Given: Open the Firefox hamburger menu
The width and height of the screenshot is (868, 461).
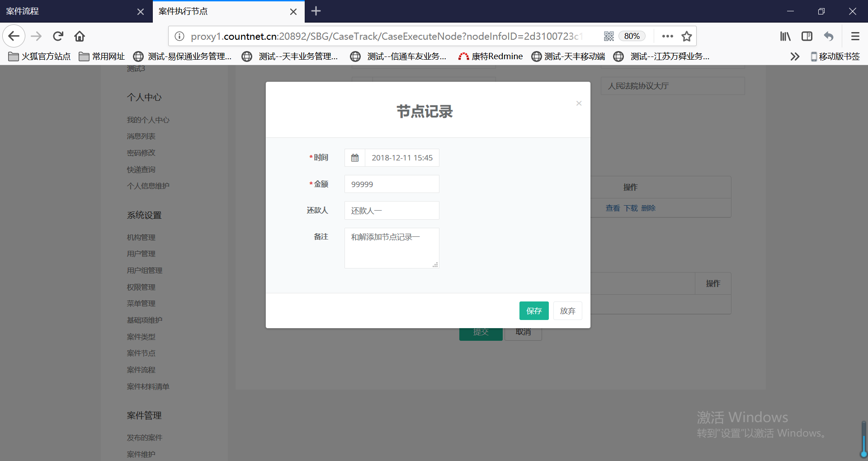Looking at the screenshot, I should tap(855, 36).
